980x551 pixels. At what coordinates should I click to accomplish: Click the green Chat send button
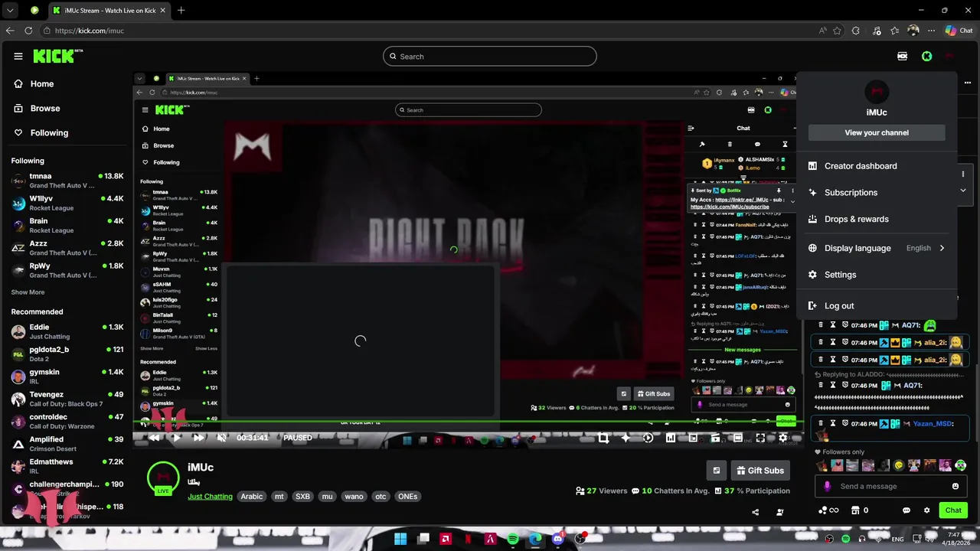click(x=953, y=510)
